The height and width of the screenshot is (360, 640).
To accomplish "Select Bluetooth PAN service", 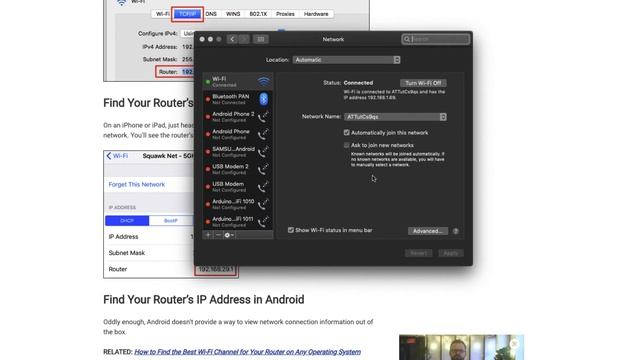I will click(x=238, y=99).
